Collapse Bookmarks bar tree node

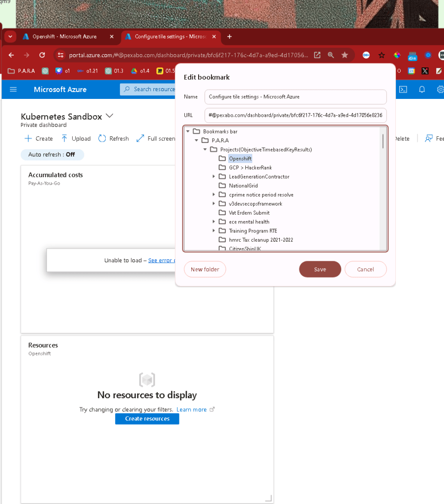pyautogui.click(x=188, y=131)
